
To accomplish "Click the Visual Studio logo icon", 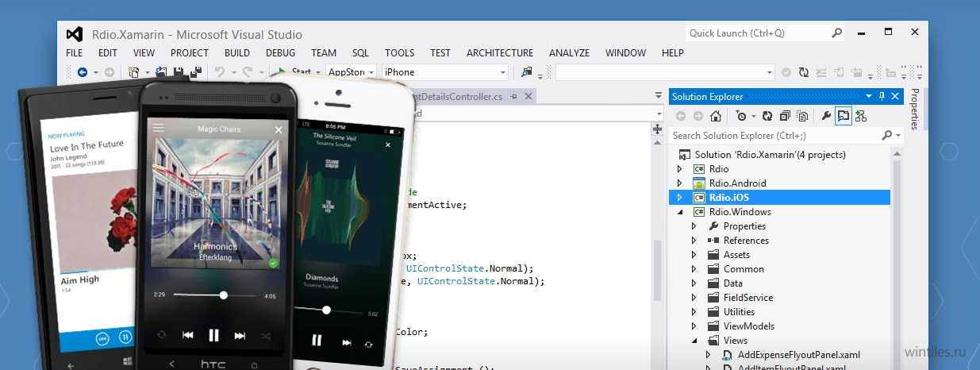I will [x=75, y=34].
